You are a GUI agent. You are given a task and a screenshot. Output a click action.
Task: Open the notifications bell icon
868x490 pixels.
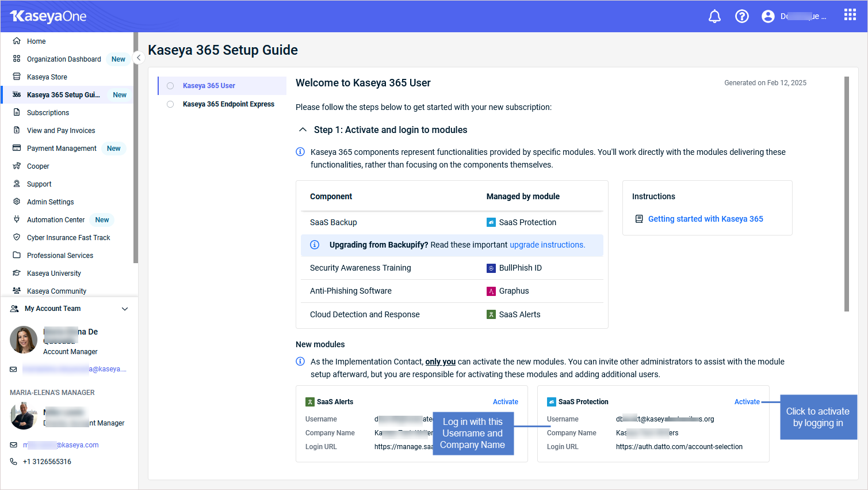714,16
